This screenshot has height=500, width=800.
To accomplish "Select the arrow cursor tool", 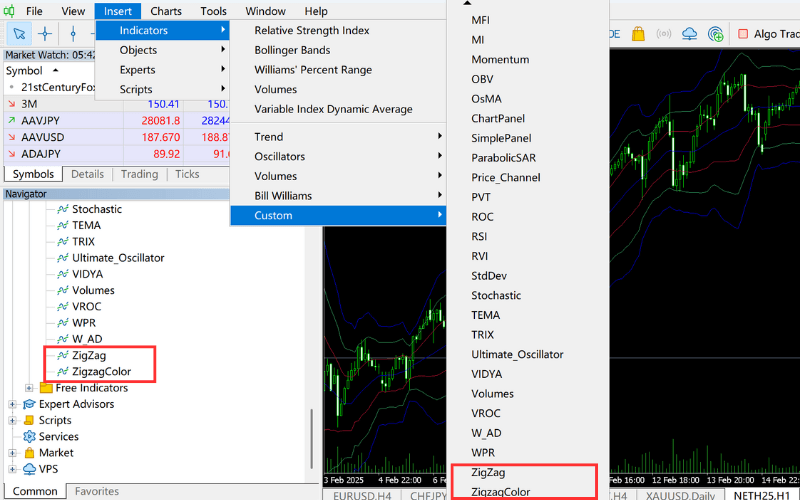I will click(19, 33).
